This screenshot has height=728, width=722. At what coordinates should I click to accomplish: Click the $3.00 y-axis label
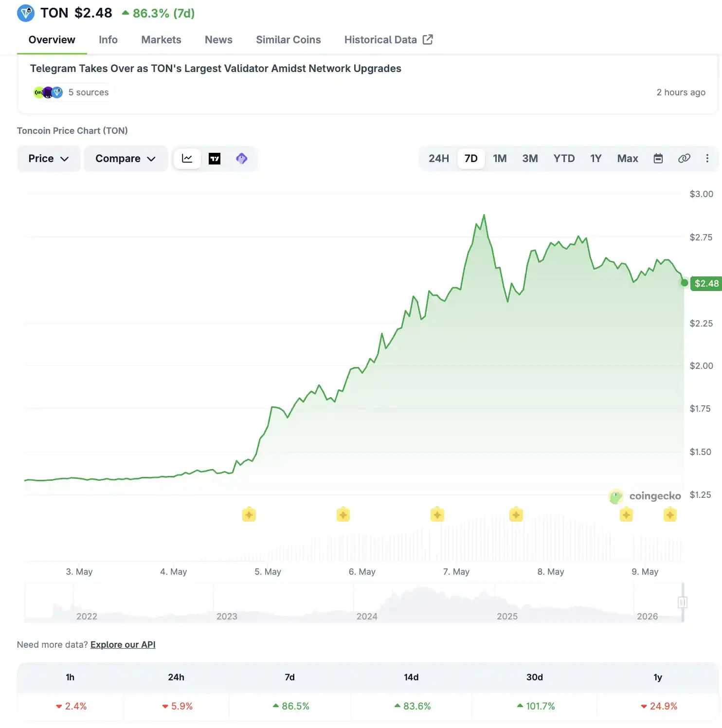pos(701,194)
